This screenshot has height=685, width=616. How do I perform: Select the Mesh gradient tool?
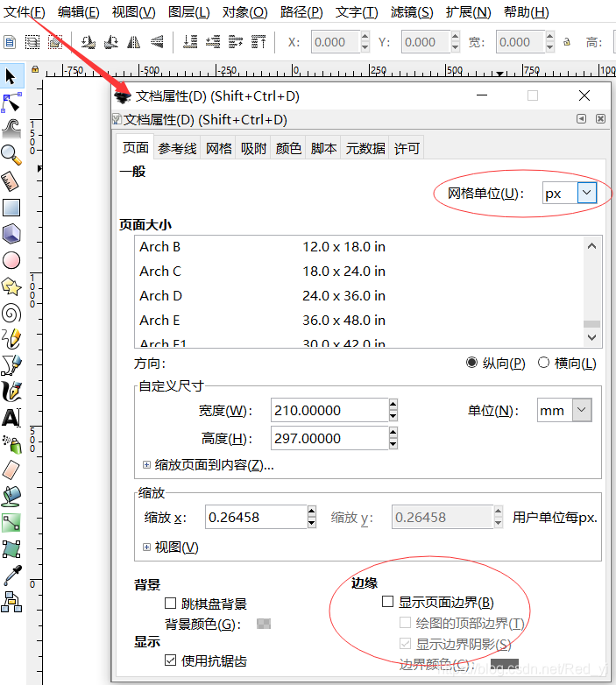[11, 549]
